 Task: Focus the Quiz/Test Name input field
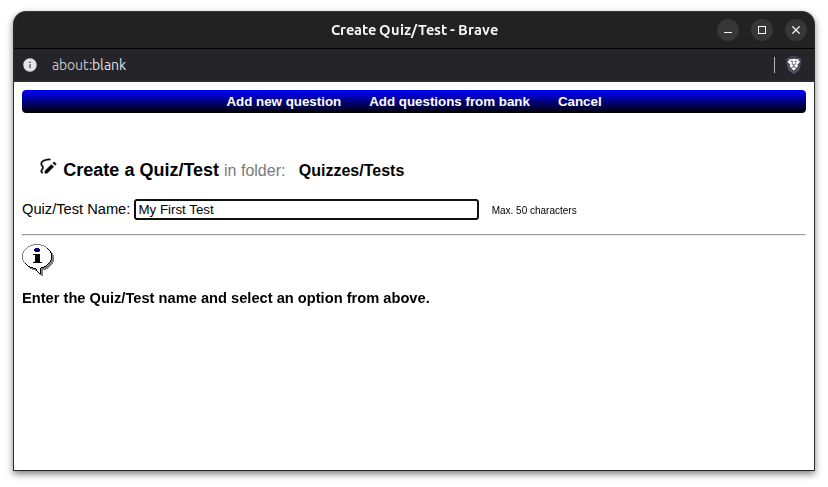click(306, 210)
